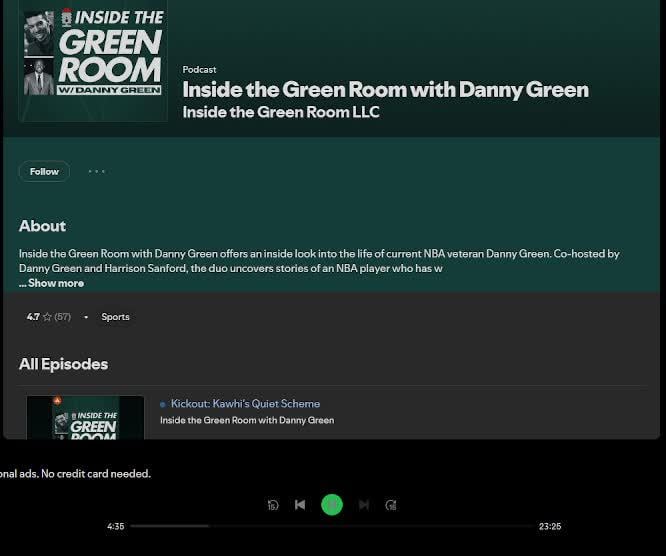Click the show name under the episode title
Viewport: 666px width, 556px height.
tap(247, 420)
